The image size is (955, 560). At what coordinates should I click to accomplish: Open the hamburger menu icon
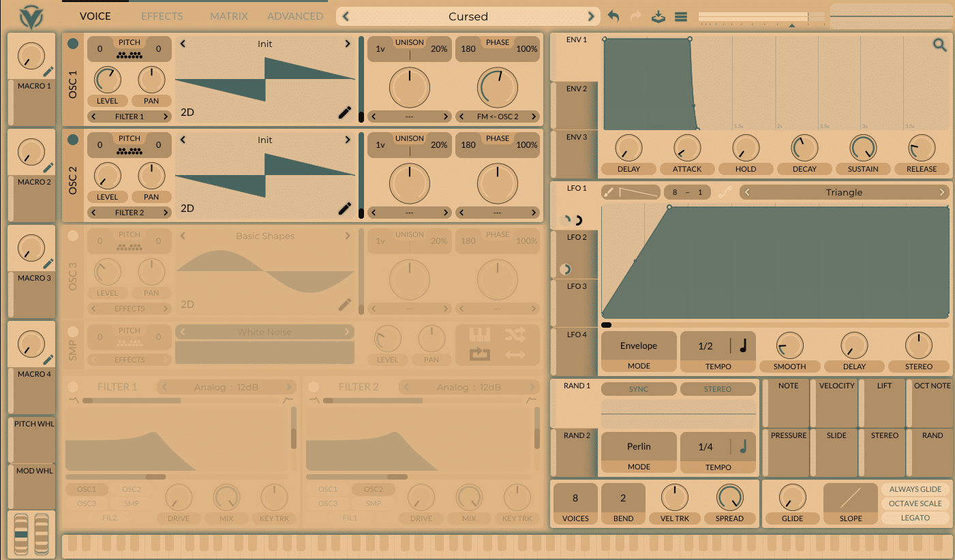[x=680, y=16]
